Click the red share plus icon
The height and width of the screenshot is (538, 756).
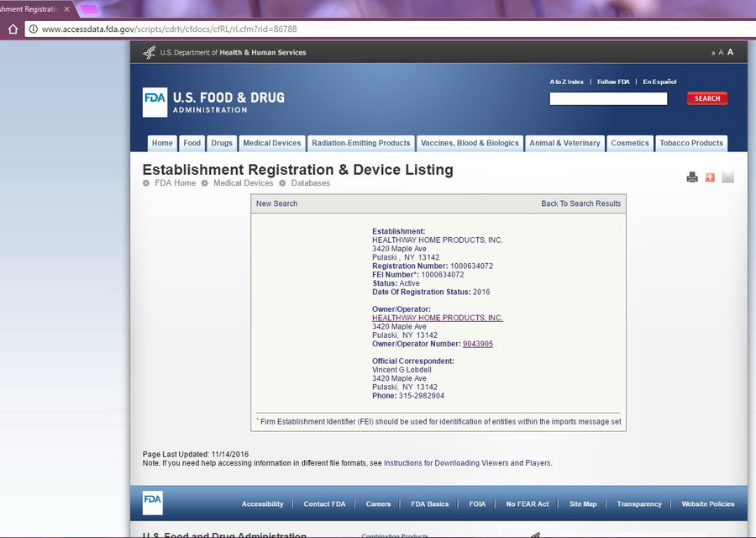pos(710,177)
